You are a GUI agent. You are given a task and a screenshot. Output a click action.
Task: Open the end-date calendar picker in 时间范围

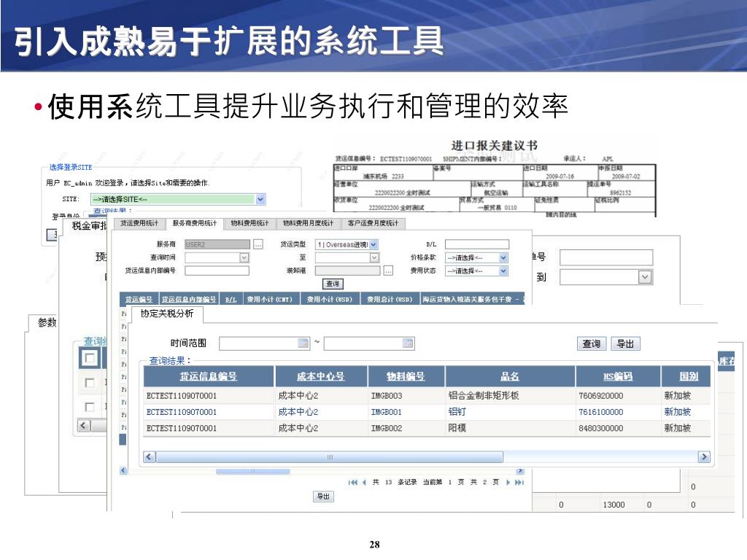(x=408, y=343)
